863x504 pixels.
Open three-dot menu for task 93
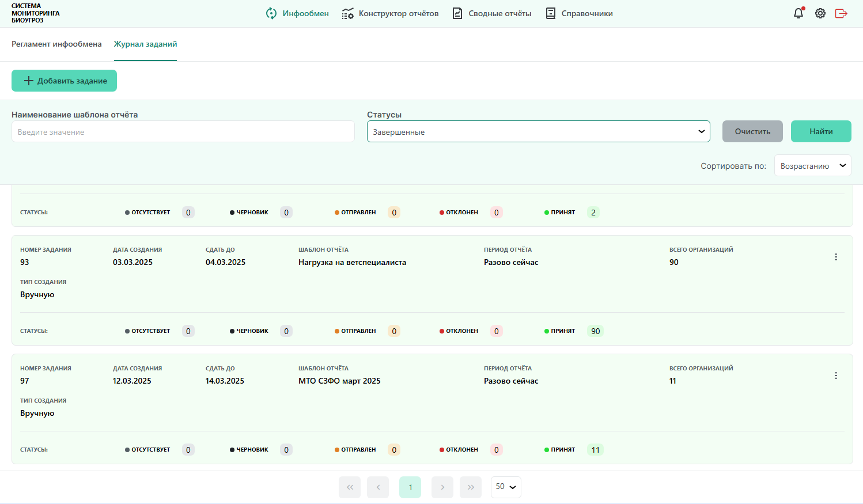(x=836, y=257)
